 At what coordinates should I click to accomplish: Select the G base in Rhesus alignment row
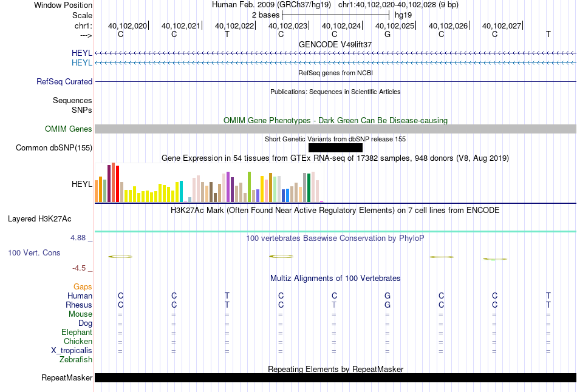tap(388, 305)
